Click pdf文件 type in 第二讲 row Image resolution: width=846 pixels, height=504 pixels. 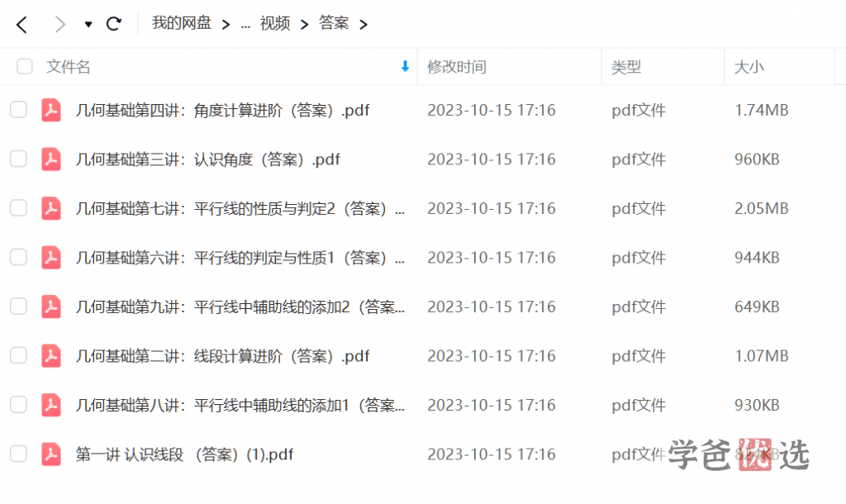point(639,355)
